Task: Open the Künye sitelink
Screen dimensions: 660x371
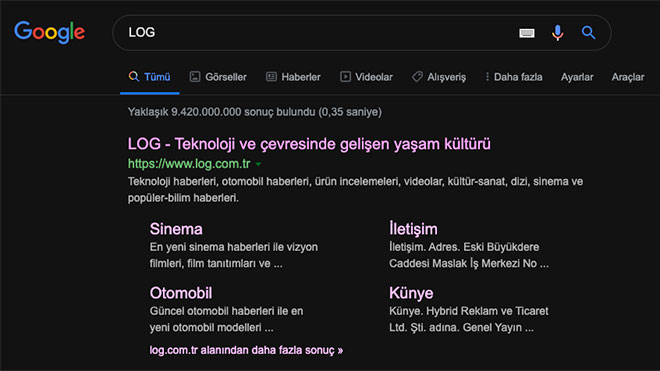Action: pos(411,293)
